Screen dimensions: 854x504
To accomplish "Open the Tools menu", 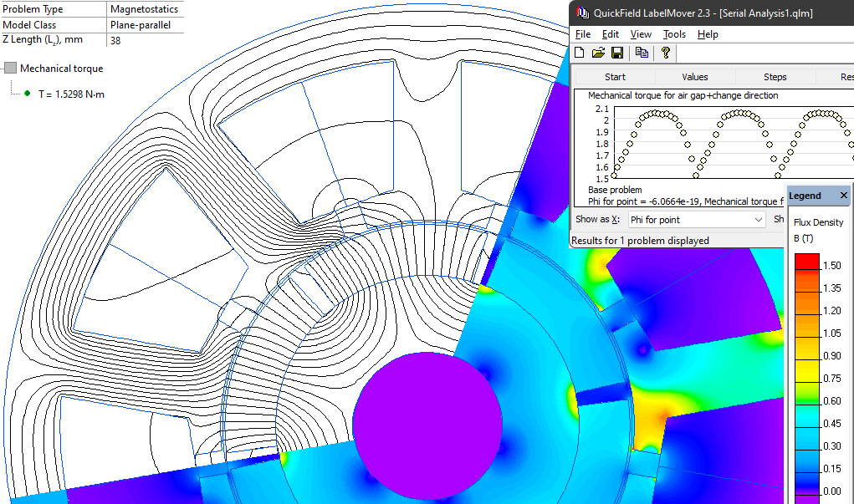I will tap(674, 34).
